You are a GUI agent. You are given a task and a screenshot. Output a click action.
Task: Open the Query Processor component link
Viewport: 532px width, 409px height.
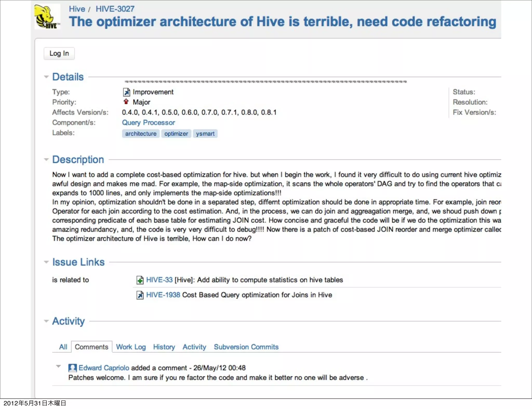pyautogui.click(x=148, y=122)
